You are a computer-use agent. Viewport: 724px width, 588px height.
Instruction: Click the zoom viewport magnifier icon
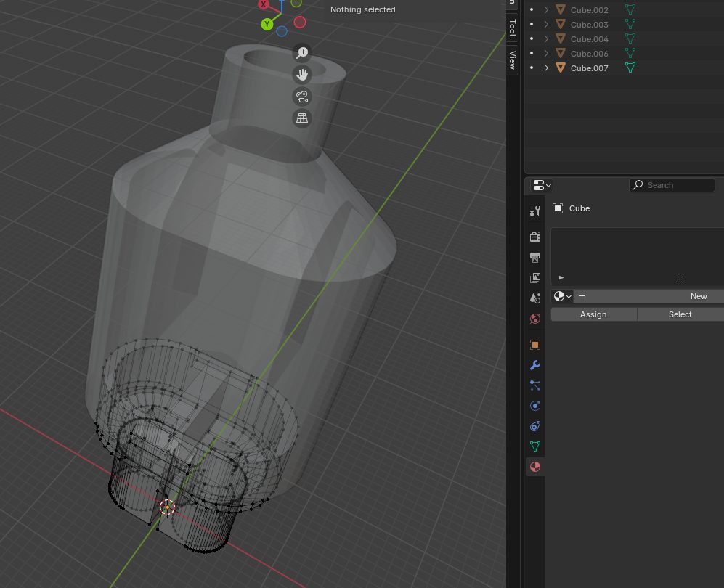(302, 53)
